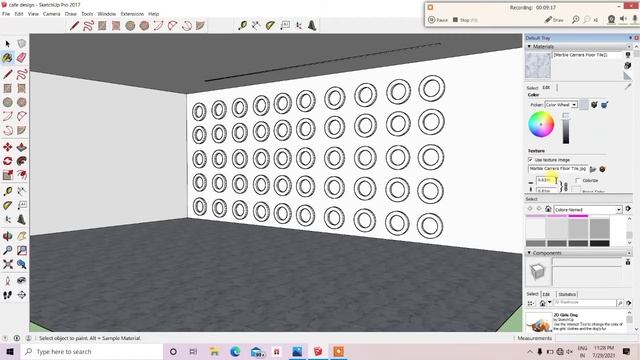
Task: Choose the Walk footprints tool
Action: [7, 295]
